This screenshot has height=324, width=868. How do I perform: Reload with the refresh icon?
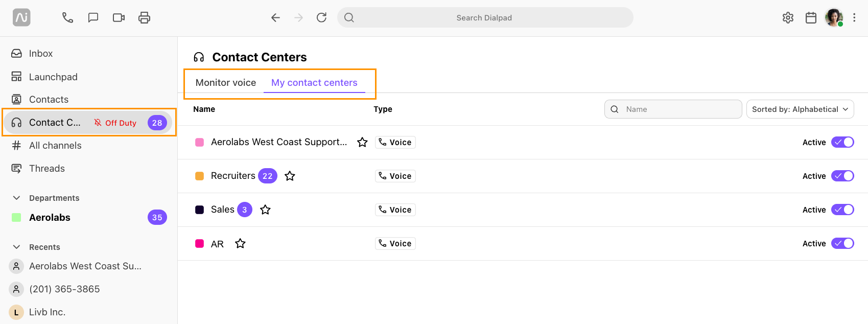[321, 18]
